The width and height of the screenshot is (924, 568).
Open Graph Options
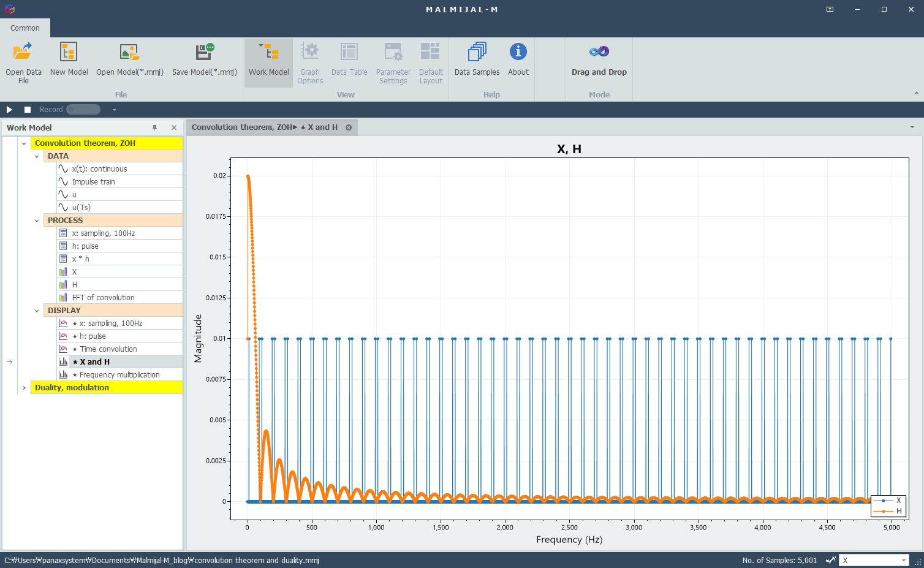tap(310, 62)
